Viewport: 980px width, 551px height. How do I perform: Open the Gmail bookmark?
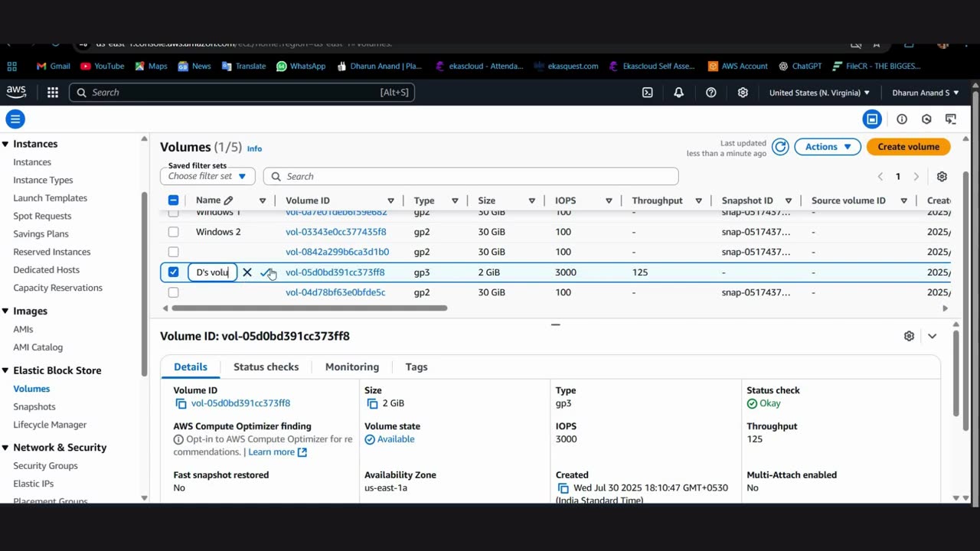click(x=53, y=66)
